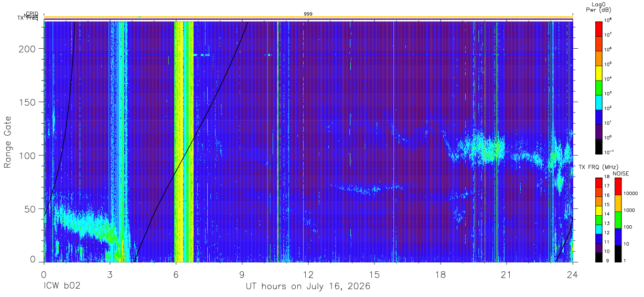
Task: Click the '18' tick on the UT hours axis
Action: pyautogui.click(x=441, y=274)
